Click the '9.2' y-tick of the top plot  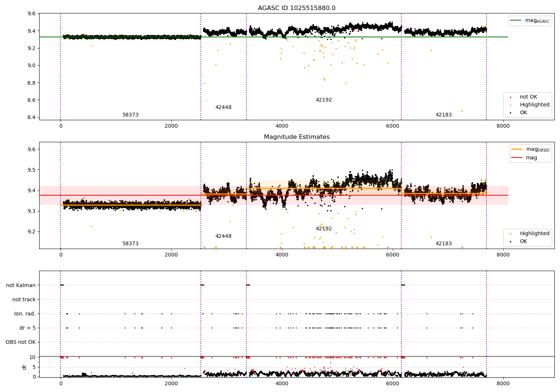[32, 48]
